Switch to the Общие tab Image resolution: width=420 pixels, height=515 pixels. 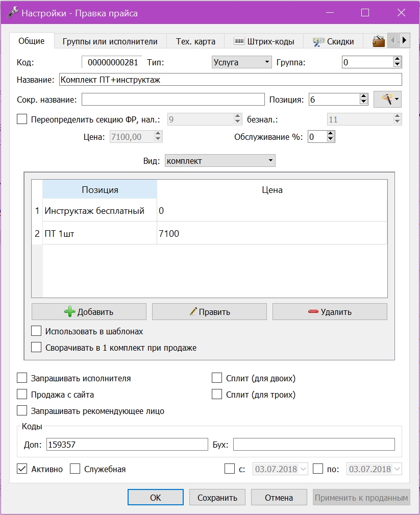tap(32, 41)
